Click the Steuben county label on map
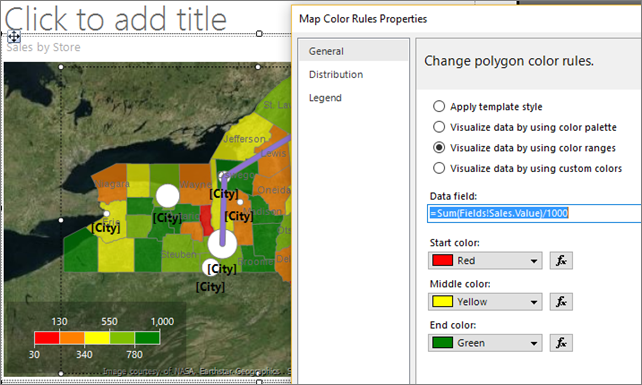Viewport: 642px width, 385px height. click(x=179, y=254)
